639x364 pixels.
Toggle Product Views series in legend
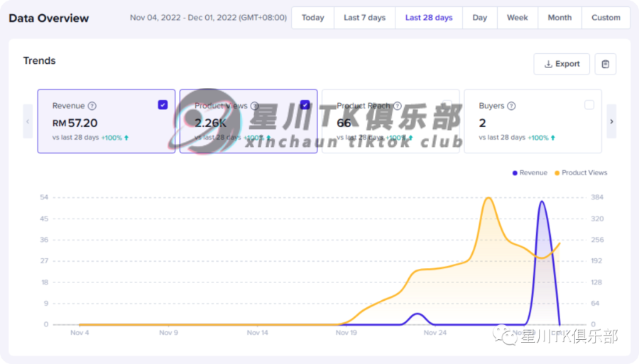point(581,172)
